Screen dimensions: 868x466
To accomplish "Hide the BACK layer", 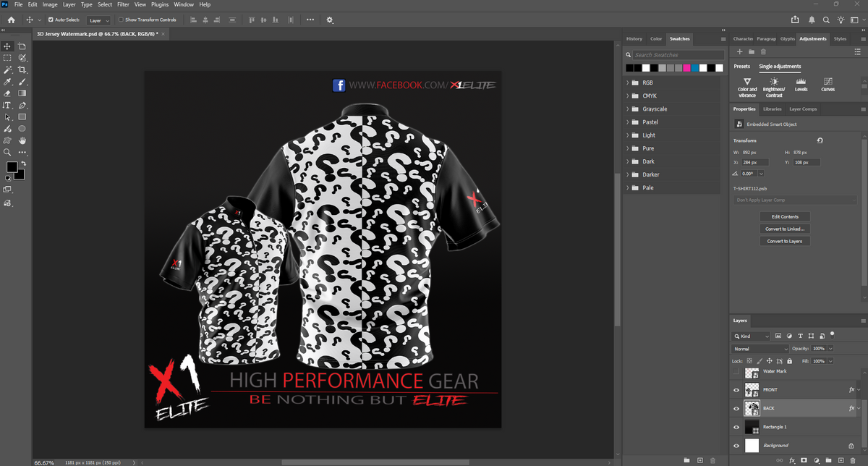I will click(x=736, y=408).
